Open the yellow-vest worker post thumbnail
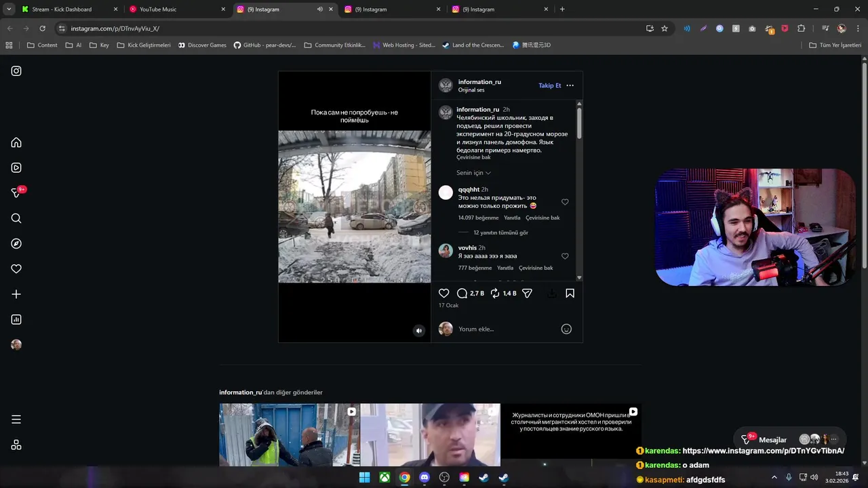 (x=289, y=434)
